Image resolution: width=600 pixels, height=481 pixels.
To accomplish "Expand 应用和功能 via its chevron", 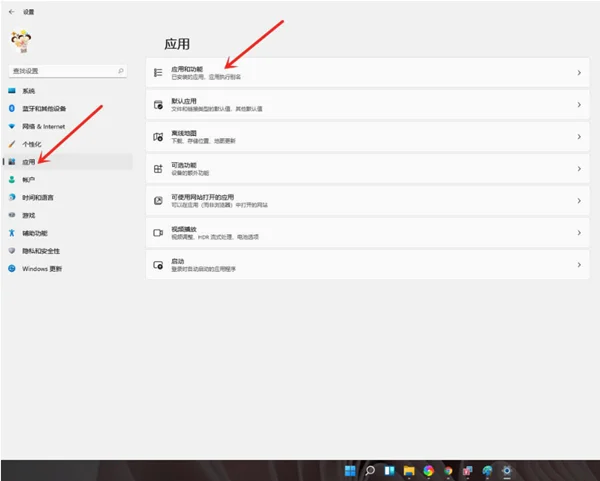I will (x=579, y=73).
